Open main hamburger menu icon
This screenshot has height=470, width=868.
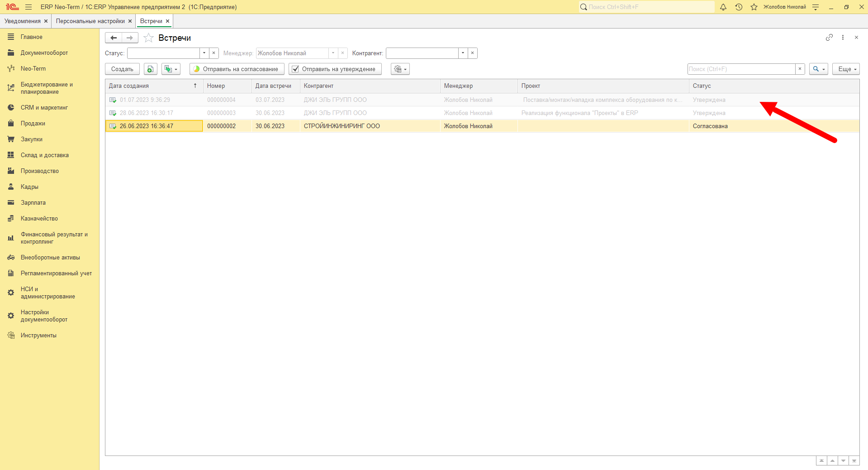(x=28, y=7)
